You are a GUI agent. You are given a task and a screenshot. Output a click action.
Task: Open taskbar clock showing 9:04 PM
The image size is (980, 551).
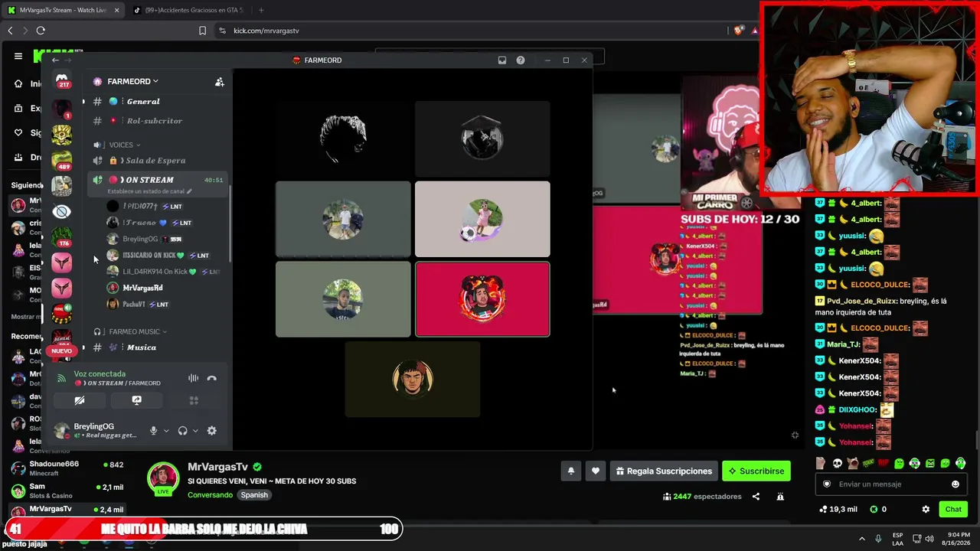click(958, 539)
